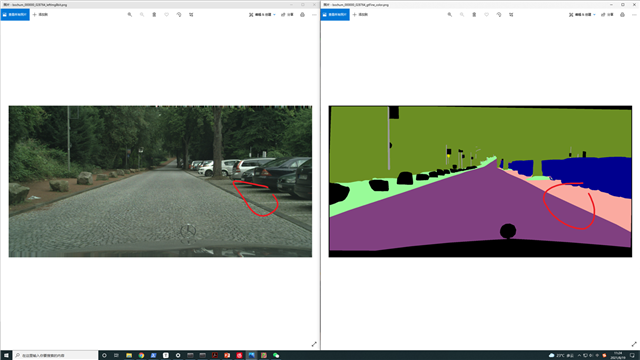Print the photo from the left window

[302, 15]
